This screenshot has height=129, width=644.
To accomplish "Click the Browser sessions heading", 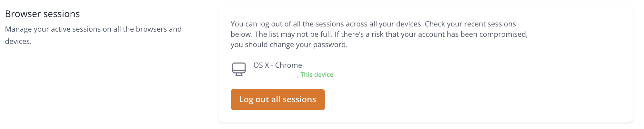I will coord(42,14).
